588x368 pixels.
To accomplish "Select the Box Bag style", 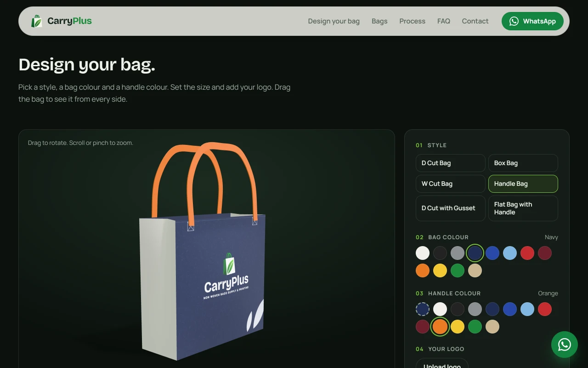I will pos(523,163).
